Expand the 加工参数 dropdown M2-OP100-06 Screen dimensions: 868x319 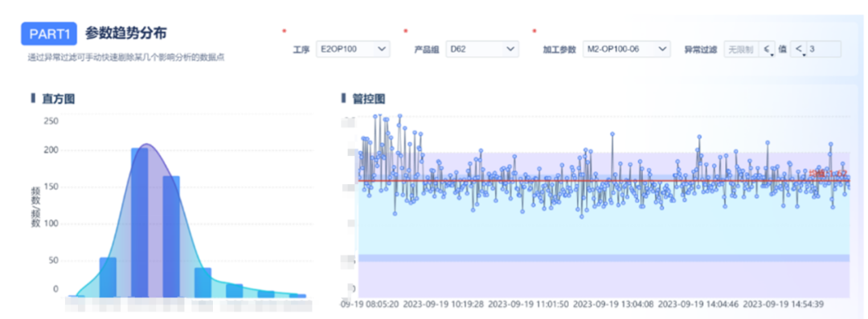627,49
